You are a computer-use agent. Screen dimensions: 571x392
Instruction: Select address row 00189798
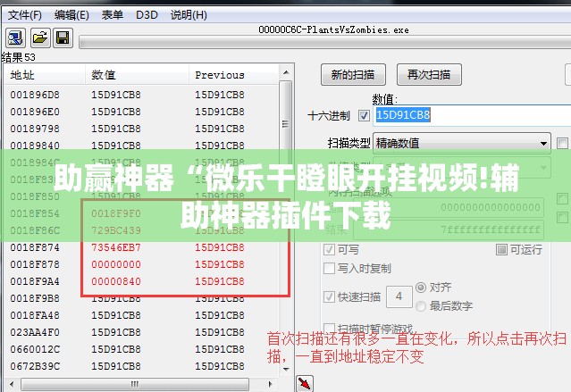[141, 129]
